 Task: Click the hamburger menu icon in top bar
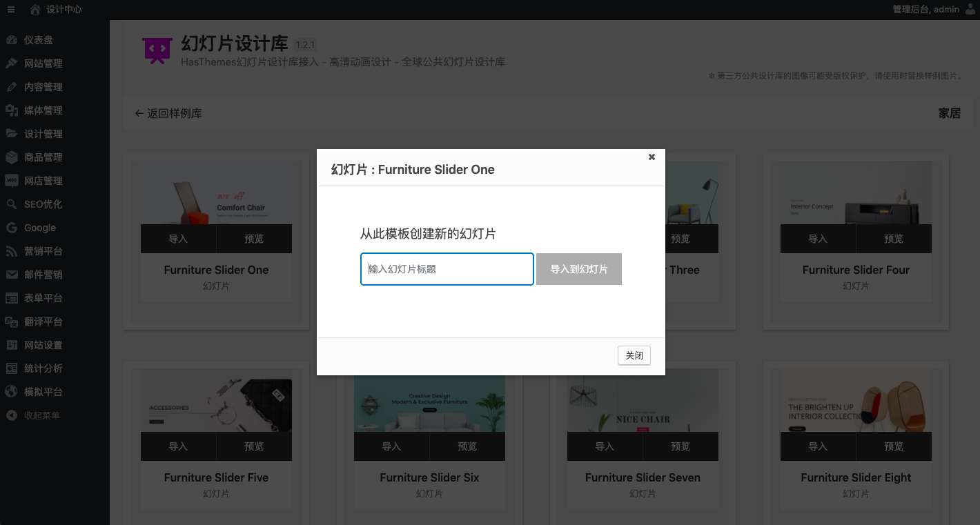pos(10,9)
